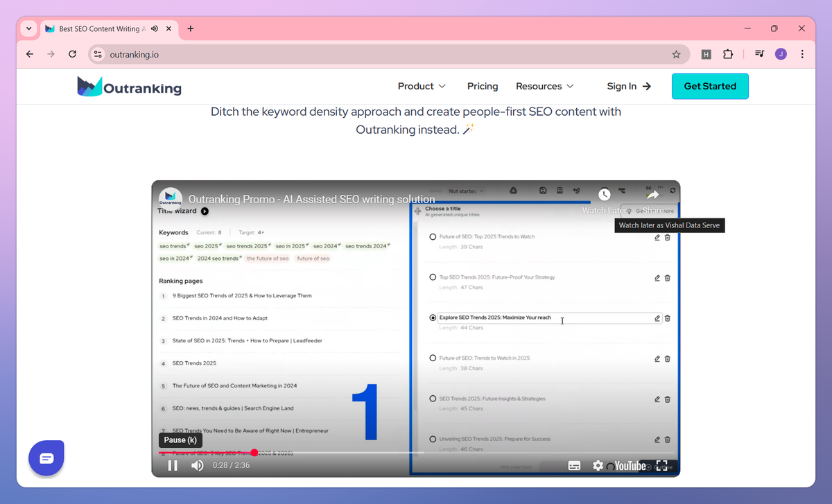
Task: Click the Watch Later clock icon
Action: (x=605, y=195)
